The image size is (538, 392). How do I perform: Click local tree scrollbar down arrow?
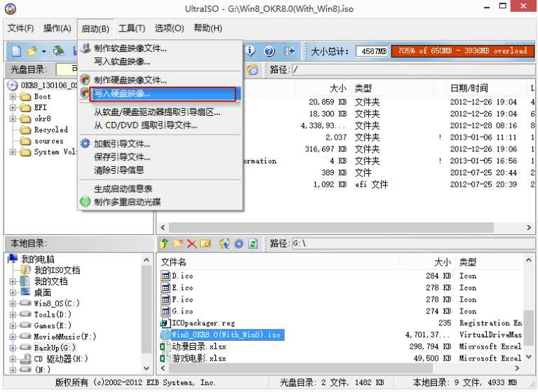[147, 369]
